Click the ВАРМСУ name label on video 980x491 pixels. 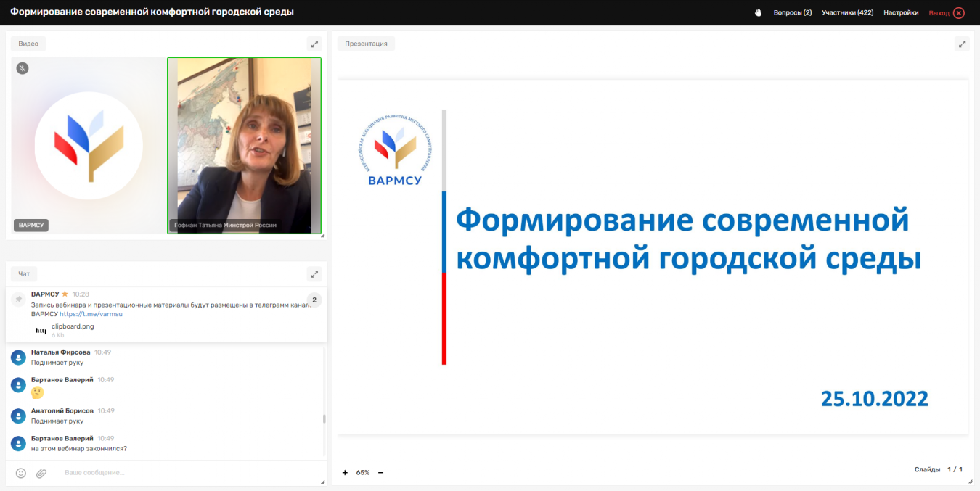[x=31, y=225]
